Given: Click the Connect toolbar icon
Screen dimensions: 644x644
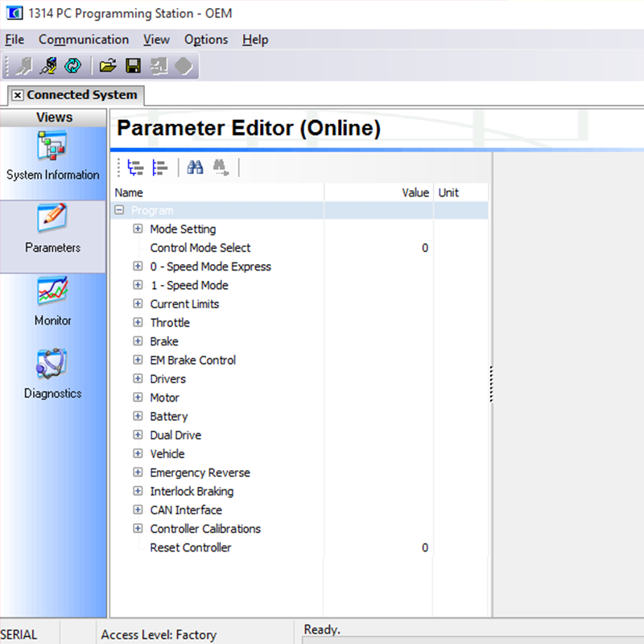Looking at the screenshot, I should point(24,66).
